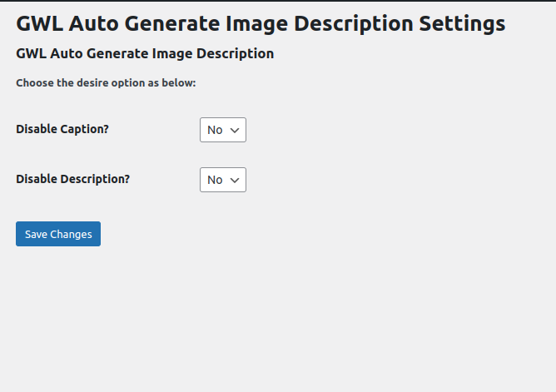Click the "No" value in Description dropdown

click(215, 180)
